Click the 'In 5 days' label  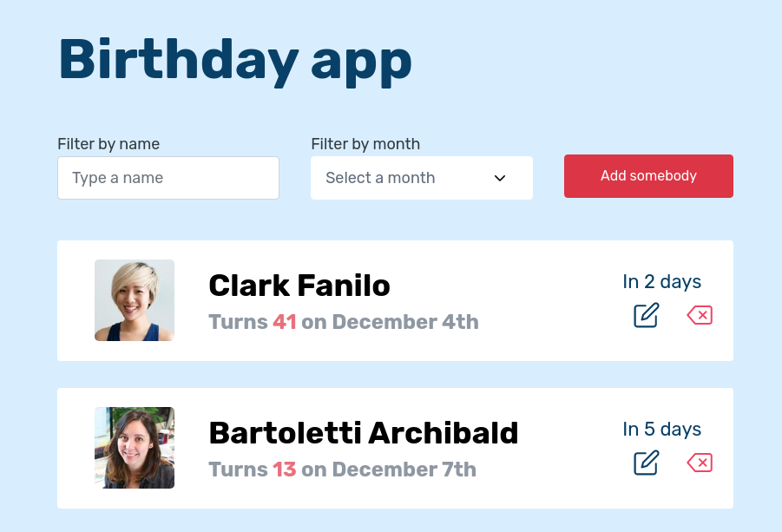(x=661, y=429)
